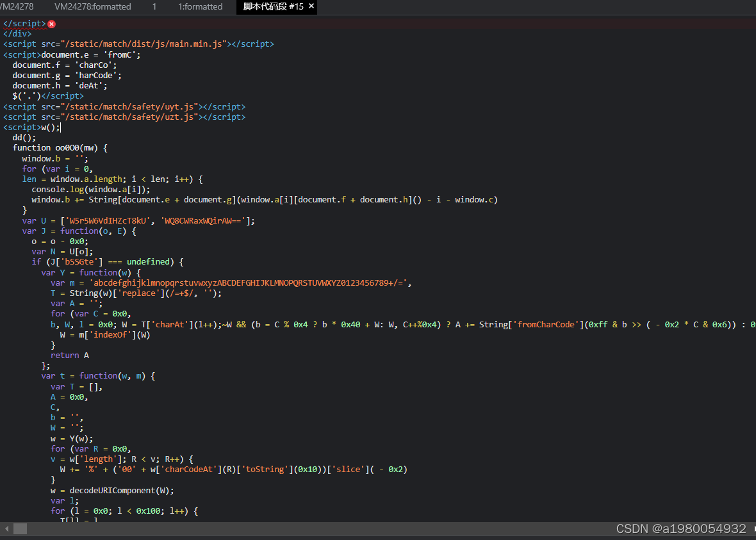Image resolution: width=756 pixels, height=540 pixels.
Task: Click the document.g = 'harCode' line
Action: (67, 76)
